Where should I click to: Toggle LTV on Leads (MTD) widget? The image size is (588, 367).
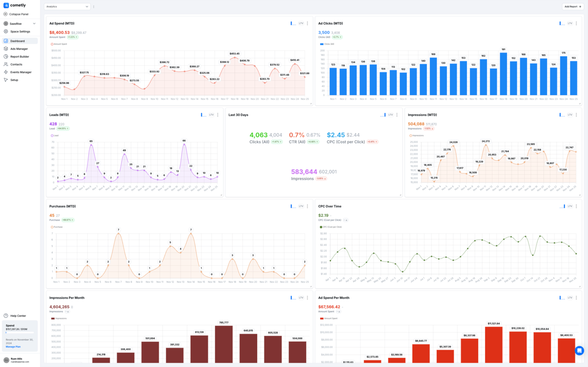pyautogui.click(x=212, y=115)
